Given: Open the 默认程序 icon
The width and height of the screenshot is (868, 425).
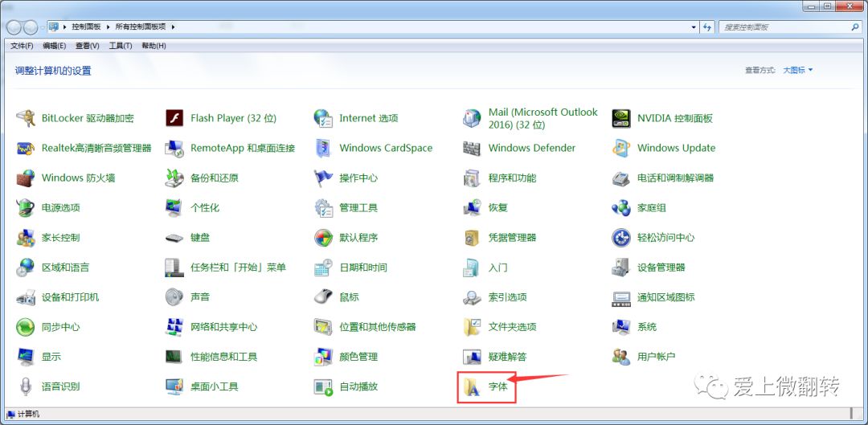Looking at the screenshot, I should 323,237.
